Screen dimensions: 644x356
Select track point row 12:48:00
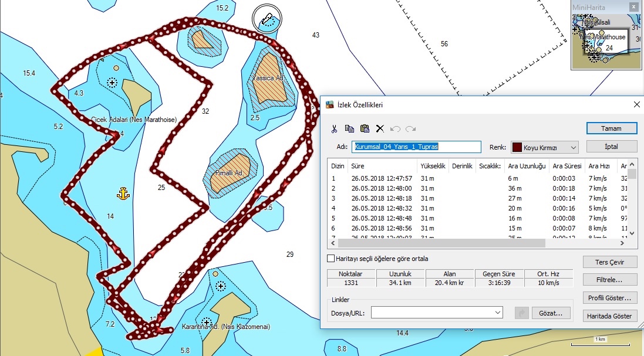(x=478, y=188)
